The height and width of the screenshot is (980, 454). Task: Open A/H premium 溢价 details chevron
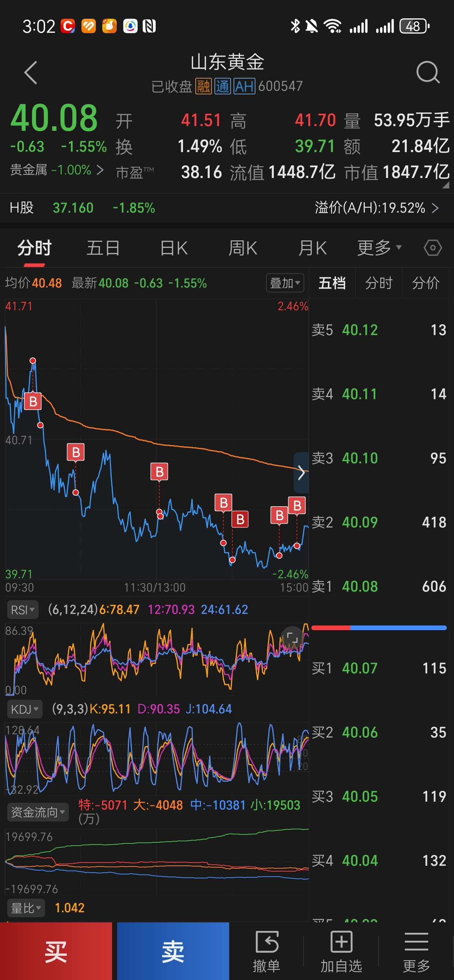pos(435,208)
